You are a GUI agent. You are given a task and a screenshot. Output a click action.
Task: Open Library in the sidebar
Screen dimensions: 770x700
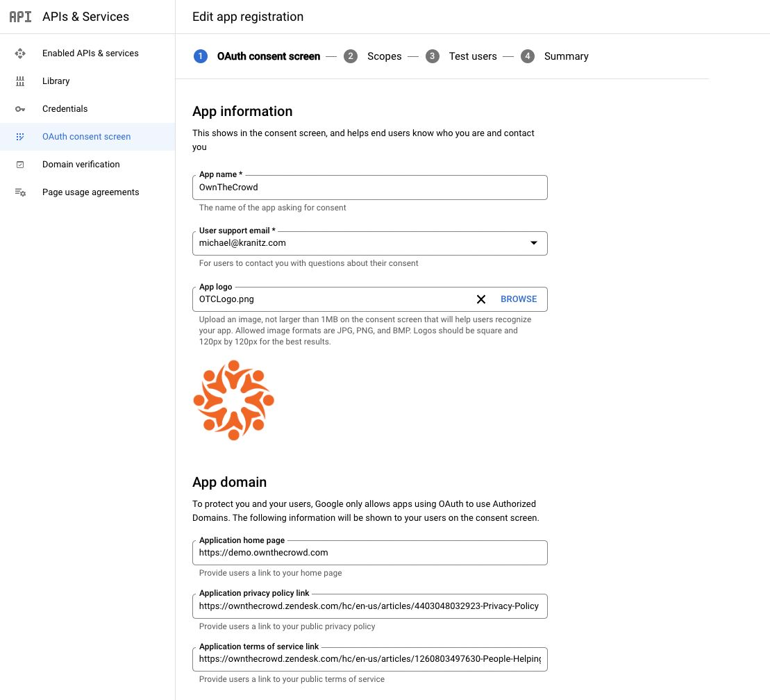56,81
